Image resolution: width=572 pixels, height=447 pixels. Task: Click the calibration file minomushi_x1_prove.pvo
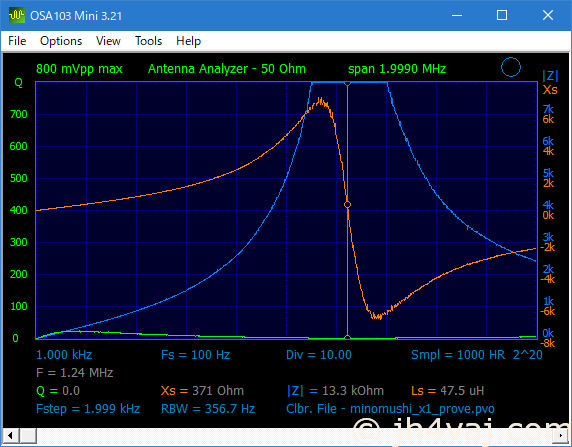422,409
